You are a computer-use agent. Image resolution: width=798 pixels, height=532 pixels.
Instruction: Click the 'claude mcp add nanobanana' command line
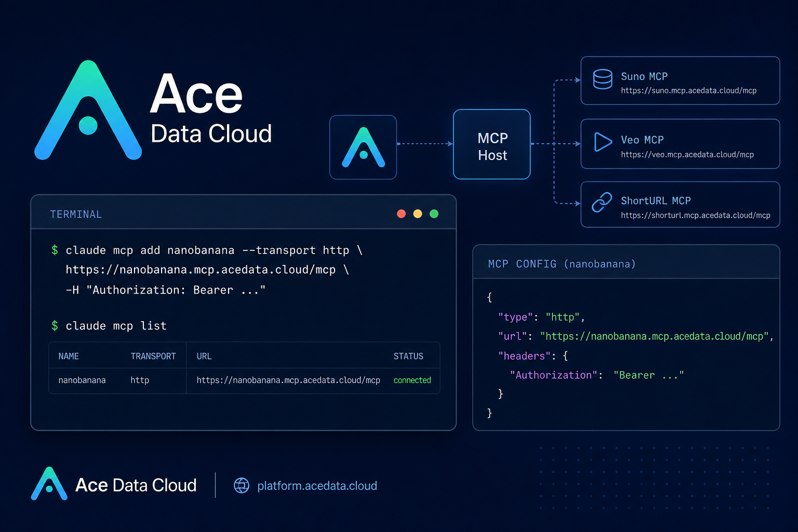pos(207,250)
